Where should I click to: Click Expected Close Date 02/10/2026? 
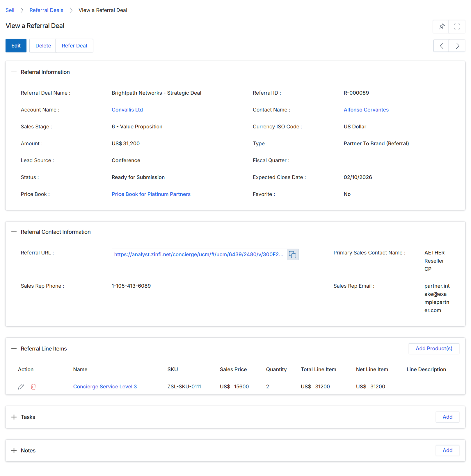click(358, 177)
